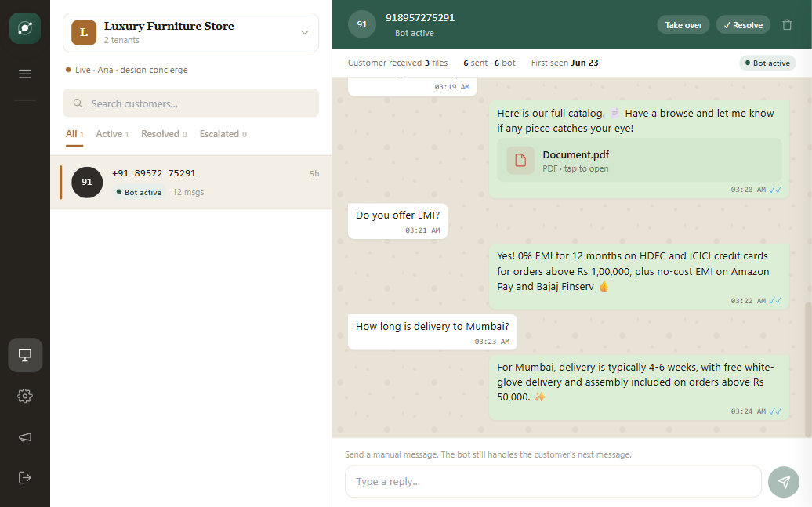Click the 03:24 AM read receipt ticks
812x507 pixels.
pyautogui.click(x=775, y=411)
